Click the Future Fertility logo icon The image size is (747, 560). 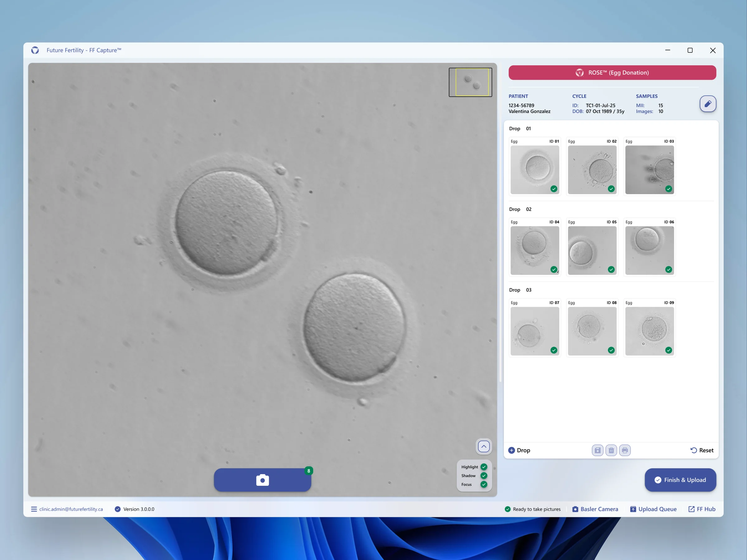35,50
